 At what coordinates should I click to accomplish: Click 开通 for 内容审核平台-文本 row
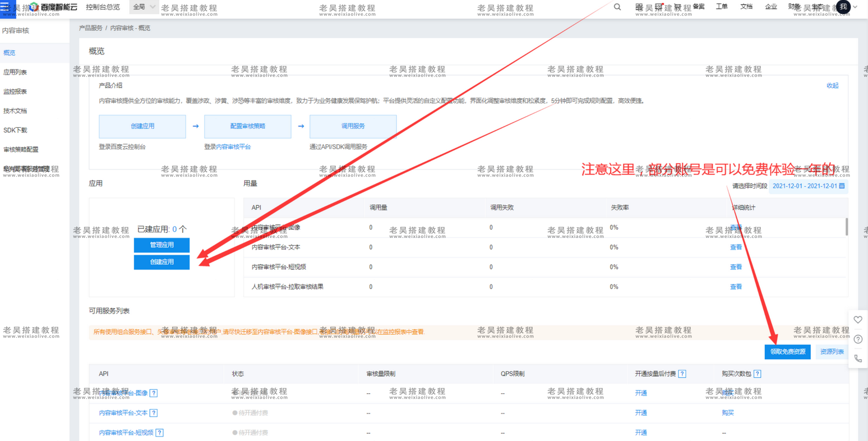(x=641, y=413)
